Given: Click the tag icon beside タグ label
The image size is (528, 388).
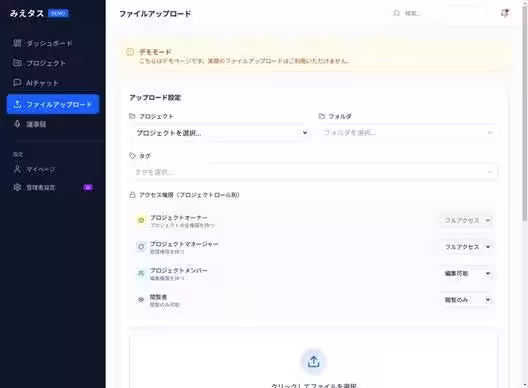Looking at the screenshot, I should 132,156.
